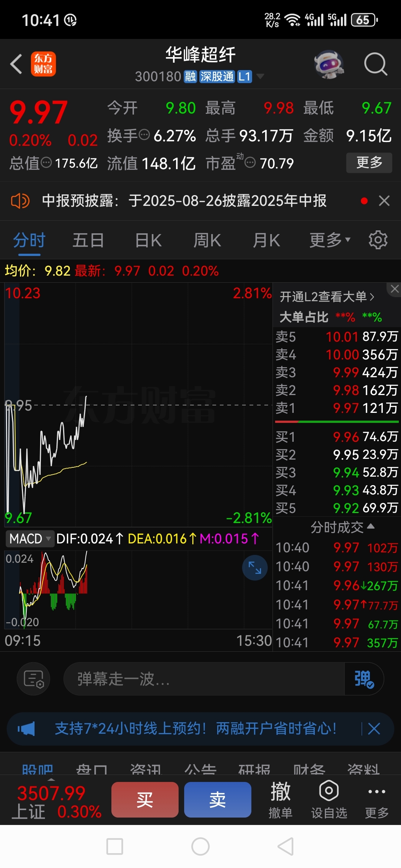The width and height of the screenshot is (401, 868).
Task: Open the danmaku list settings icon
Action: pyautogui.click(x=33, y=679)
